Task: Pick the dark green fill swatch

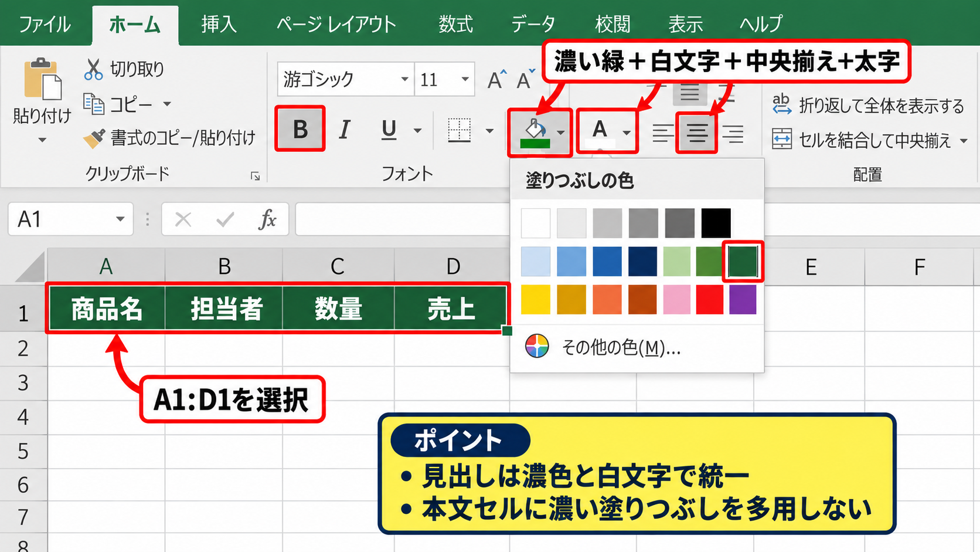Action: (743, 262)
